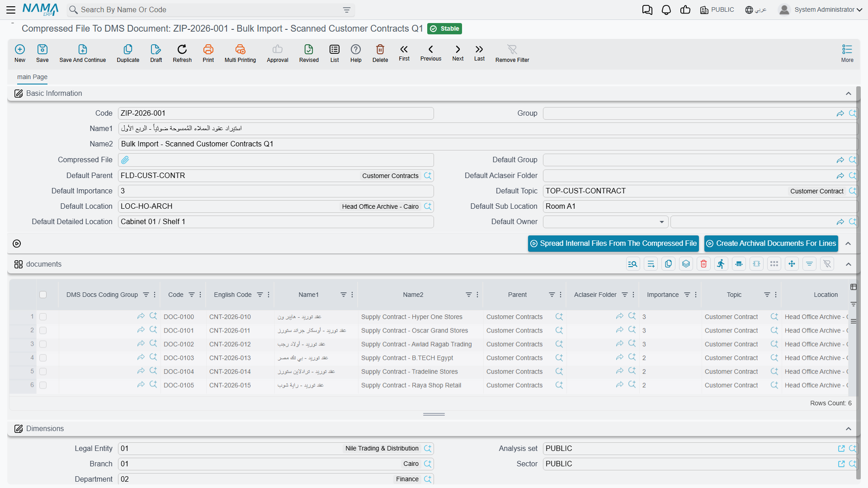
Task: Click the Code input field
Action: tap(276, 113)
